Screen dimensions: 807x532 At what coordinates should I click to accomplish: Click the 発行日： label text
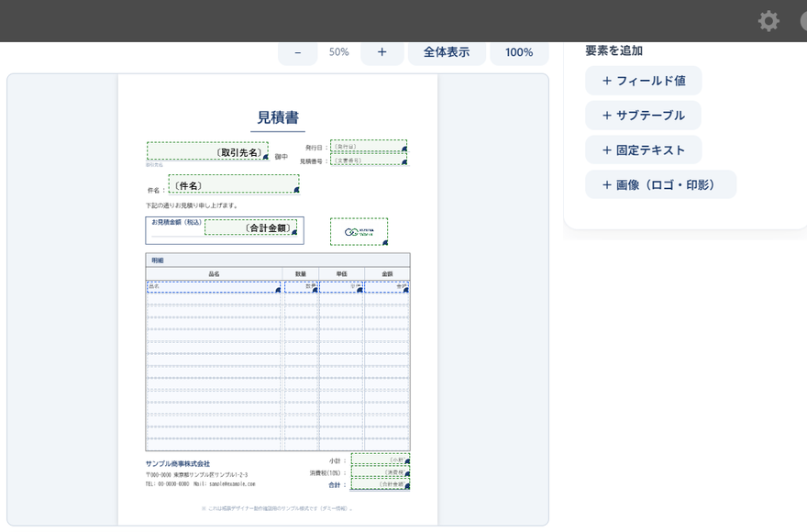click(x=316, y=148)
